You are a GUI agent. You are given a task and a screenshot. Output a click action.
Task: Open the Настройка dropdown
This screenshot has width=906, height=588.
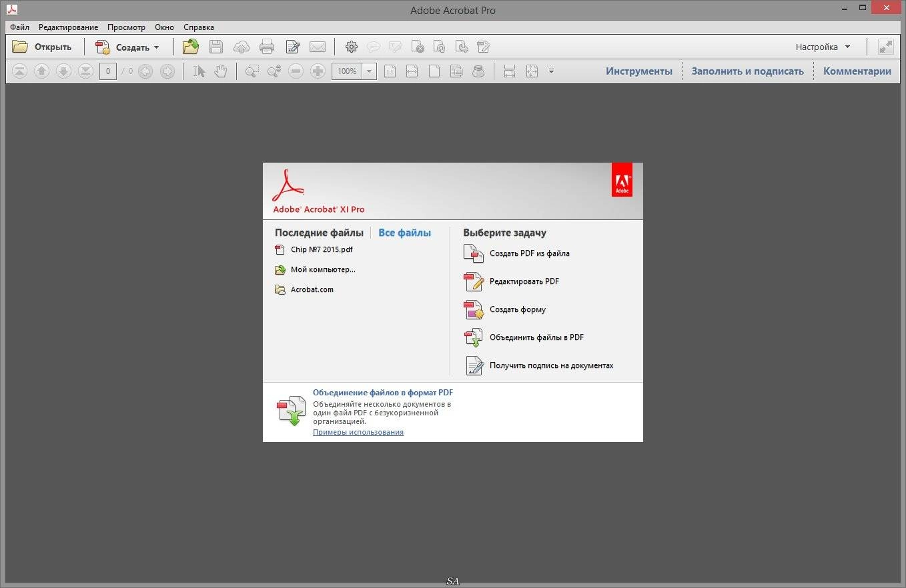[823, 47]
